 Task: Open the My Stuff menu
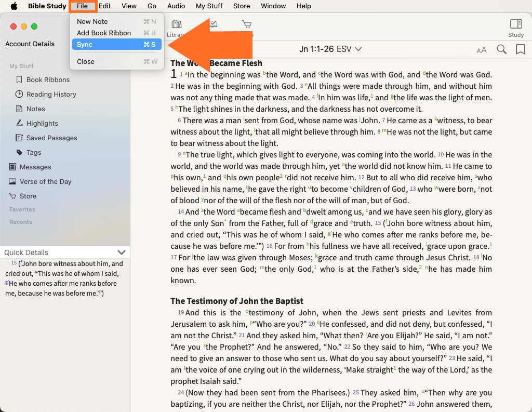tap(209, 6)
